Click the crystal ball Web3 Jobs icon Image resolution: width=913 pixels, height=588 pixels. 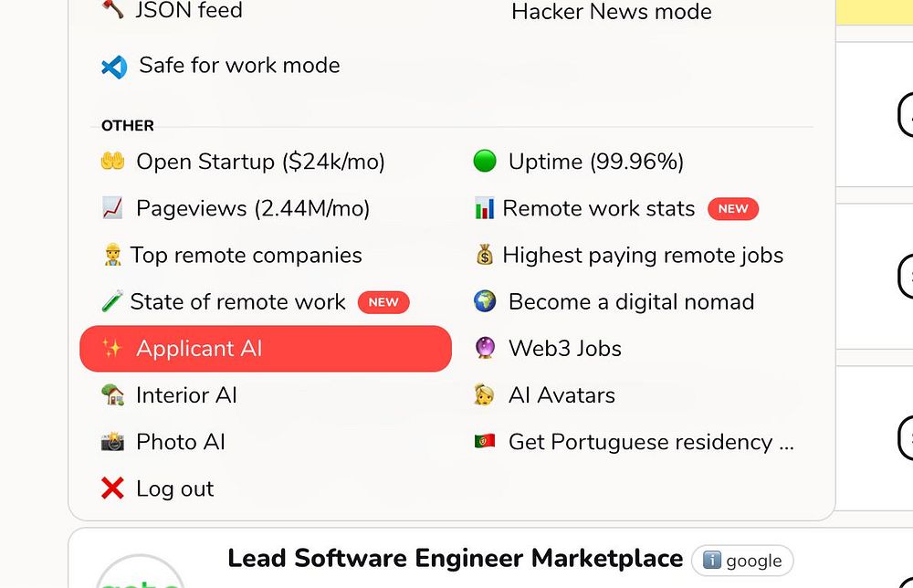pyautogui.click(x=485, y=348)
